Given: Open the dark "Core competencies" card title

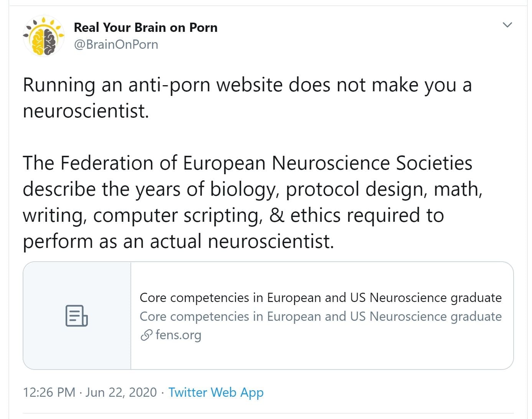Looking at the screenshot, I should [x=320, y=298].
